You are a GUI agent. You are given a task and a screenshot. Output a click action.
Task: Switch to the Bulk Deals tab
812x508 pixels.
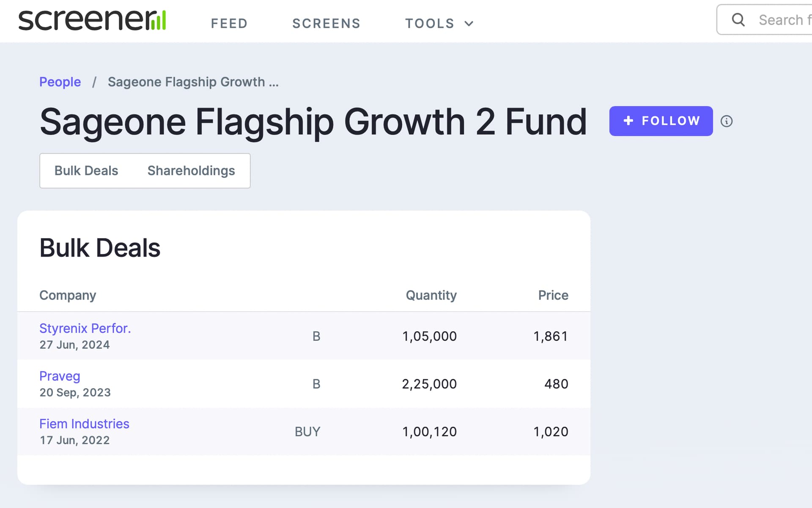86,171
